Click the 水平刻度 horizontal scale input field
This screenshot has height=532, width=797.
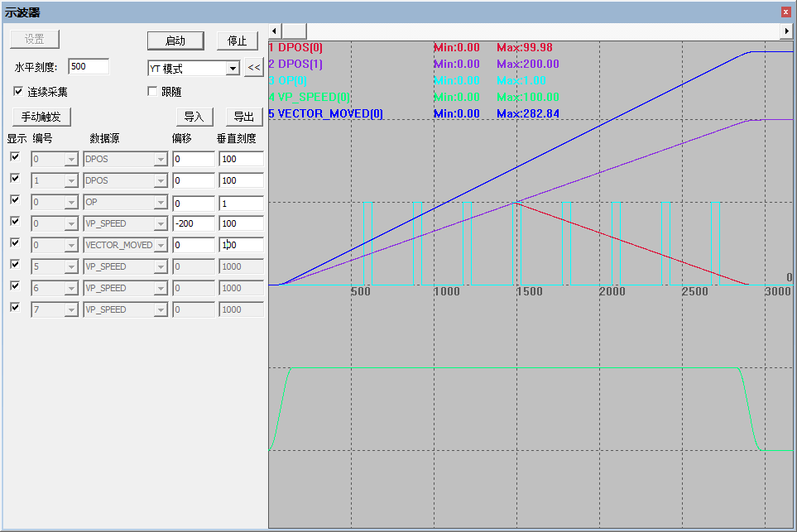click(x=89, y=66)
